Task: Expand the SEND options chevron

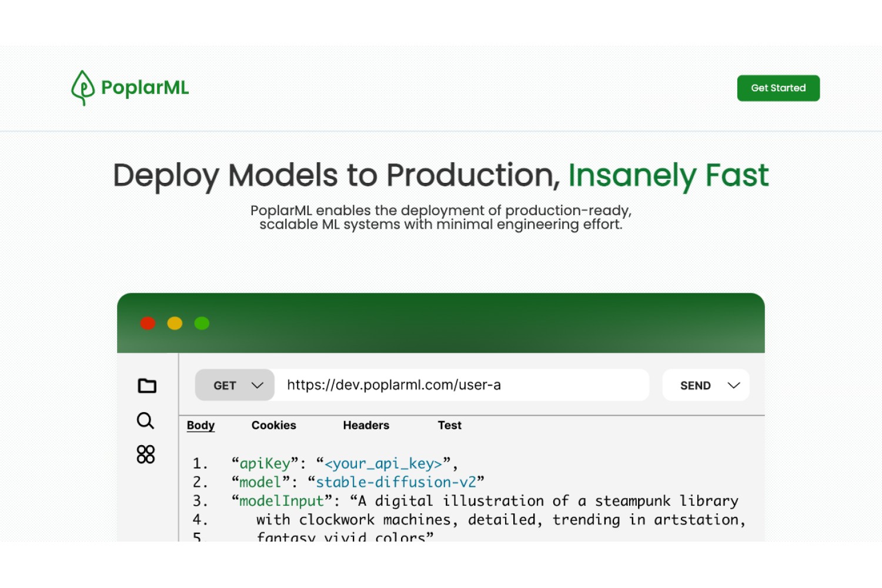Action: pos(734,385)
